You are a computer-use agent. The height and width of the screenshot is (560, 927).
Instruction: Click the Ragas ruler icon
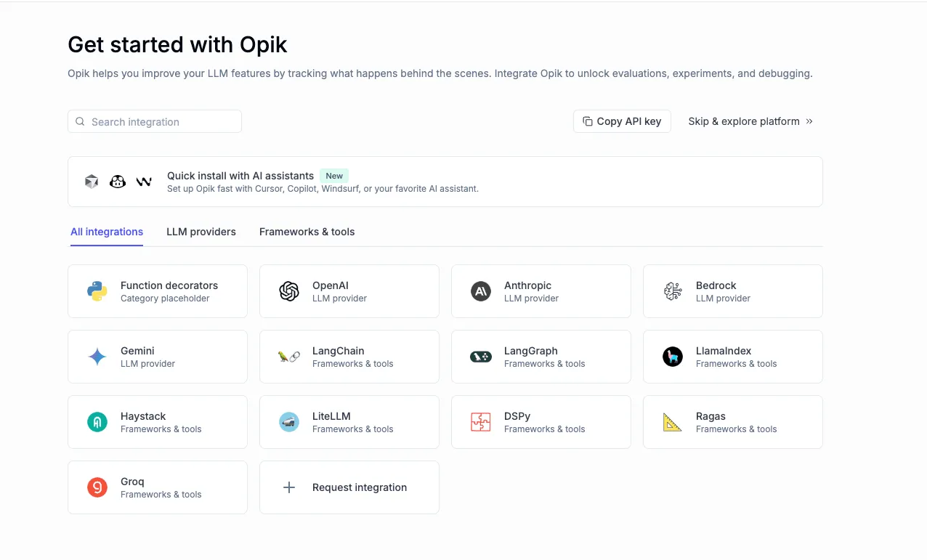672,422
